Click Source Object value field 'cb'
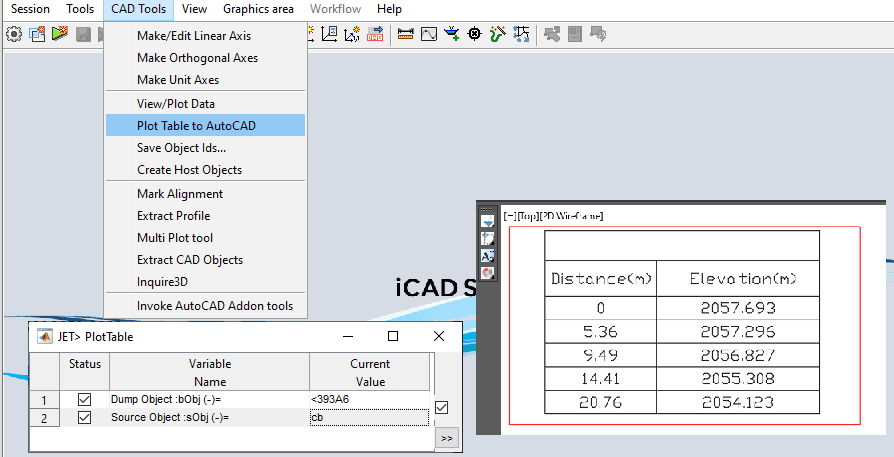 369,417
